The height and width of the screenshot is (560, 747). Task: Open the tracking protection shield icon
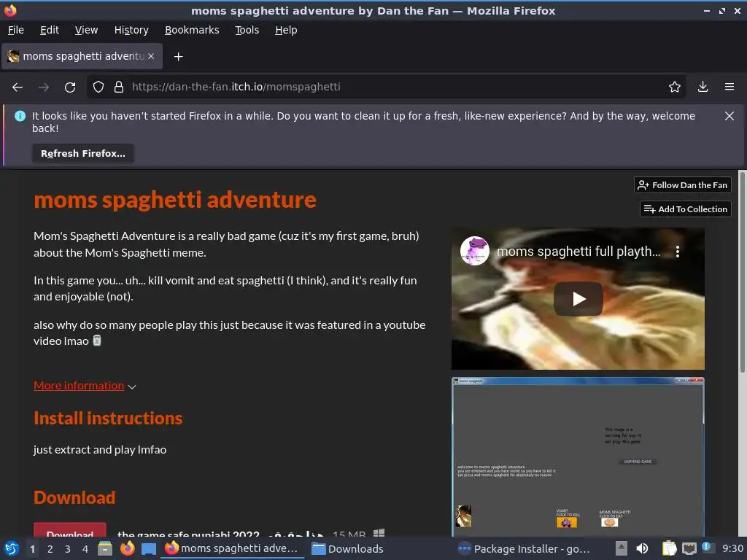pos(98,87)
